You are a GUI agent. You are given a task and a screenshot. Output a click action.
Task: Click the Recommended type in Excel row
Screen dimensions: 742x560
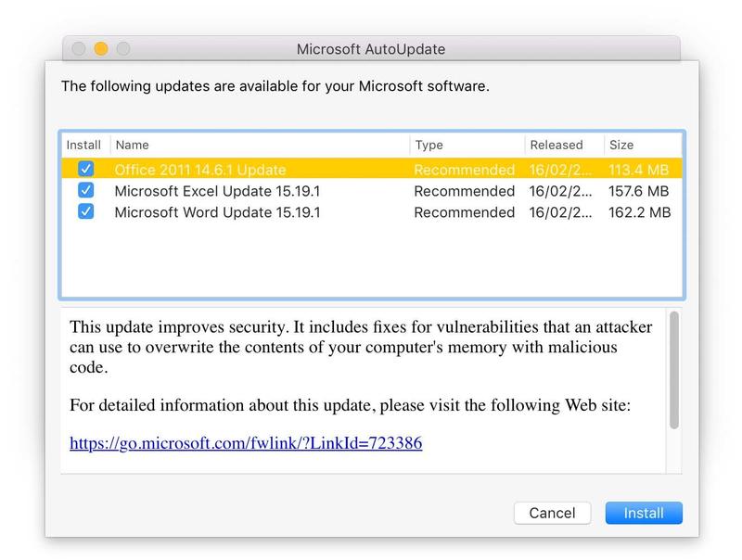tap(465, 191)
